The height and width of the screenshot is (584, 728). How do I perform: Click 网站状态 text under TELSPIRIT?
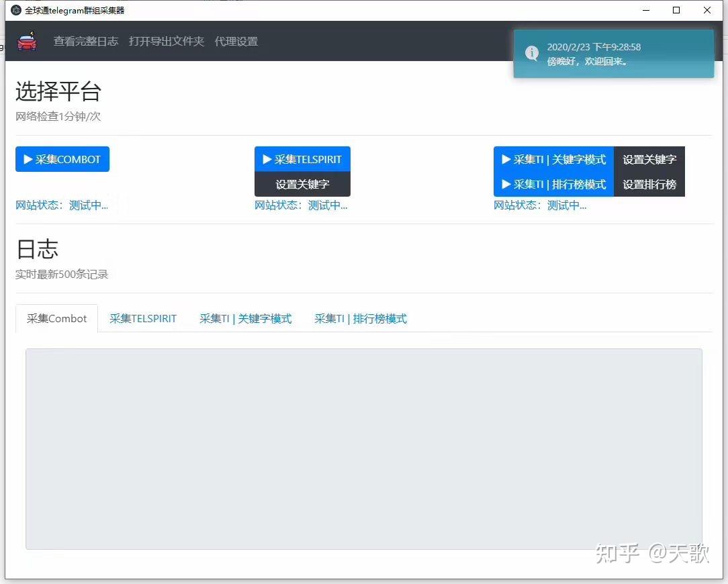pos(301,205)
